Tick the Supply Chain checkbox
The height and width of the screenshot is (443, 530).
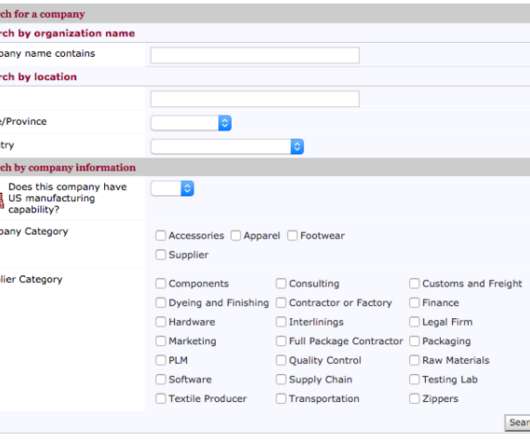pos(281,379)
